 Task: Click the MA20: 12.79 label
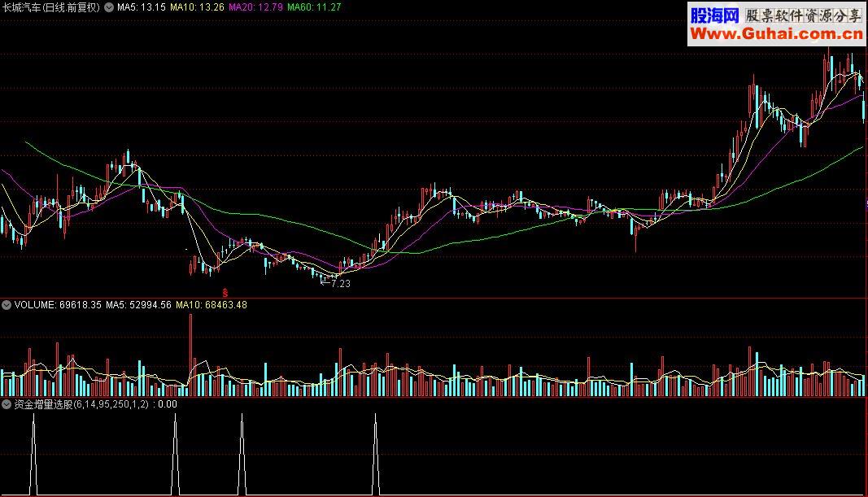(x=255, y=7)
